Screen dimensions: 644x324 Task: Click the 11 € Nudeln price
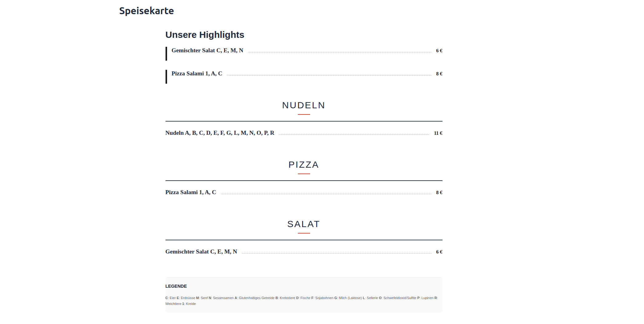point(438,133)
